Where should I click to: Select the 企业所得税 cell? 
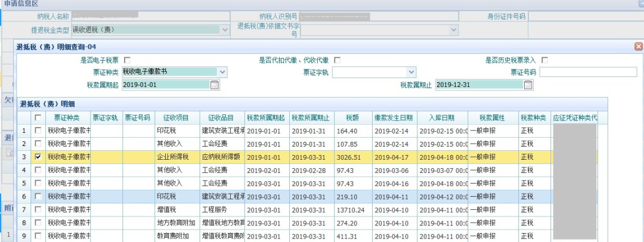(x=177, y=157)
